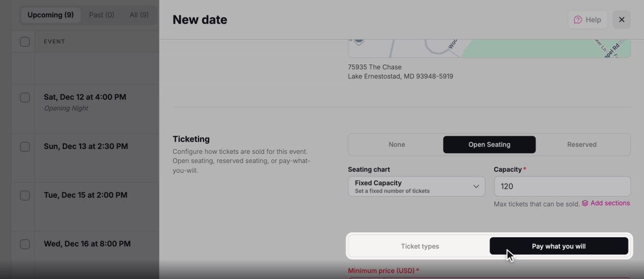Check the Sat, Dec 12 at 4:00 PM row
Screen dimensions: 644x279
pyautogui.click(x=25, y=98)
